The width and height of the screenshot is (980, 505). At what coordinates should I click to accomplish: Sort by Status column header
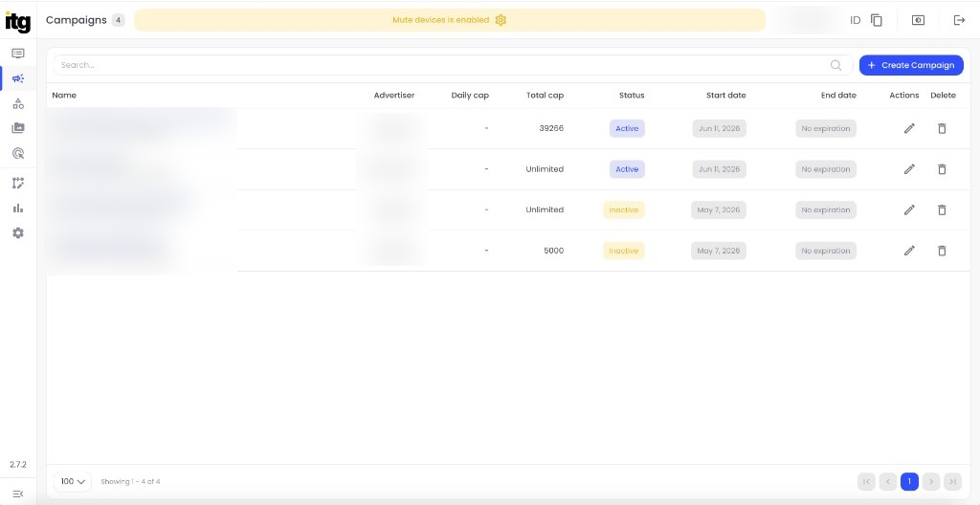pyautogui.click(x=632, y=96)
